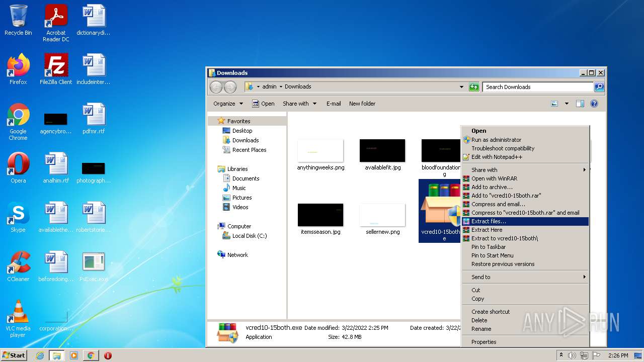The height and width of the screenshot is (362, 644).
Task: Click Add to archive… entry
Action: [525, 187]
